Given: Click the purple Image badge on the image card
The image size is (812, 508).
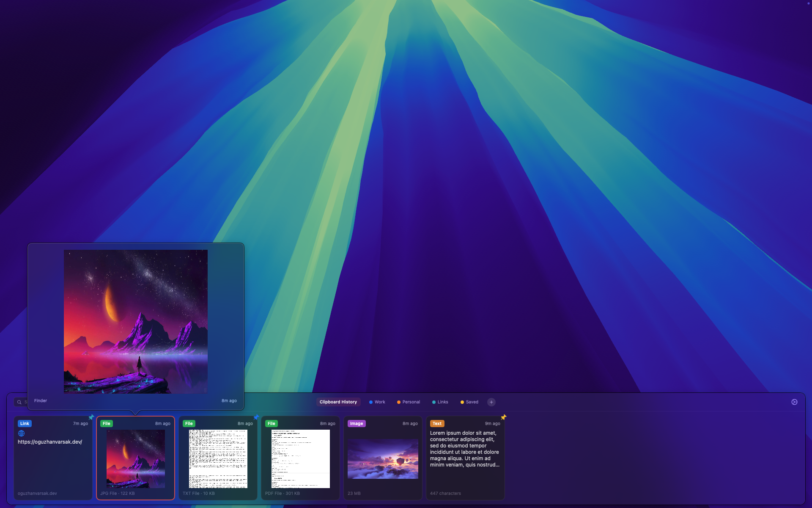Looking at the screenshot, I should click(x=357, y=423).
